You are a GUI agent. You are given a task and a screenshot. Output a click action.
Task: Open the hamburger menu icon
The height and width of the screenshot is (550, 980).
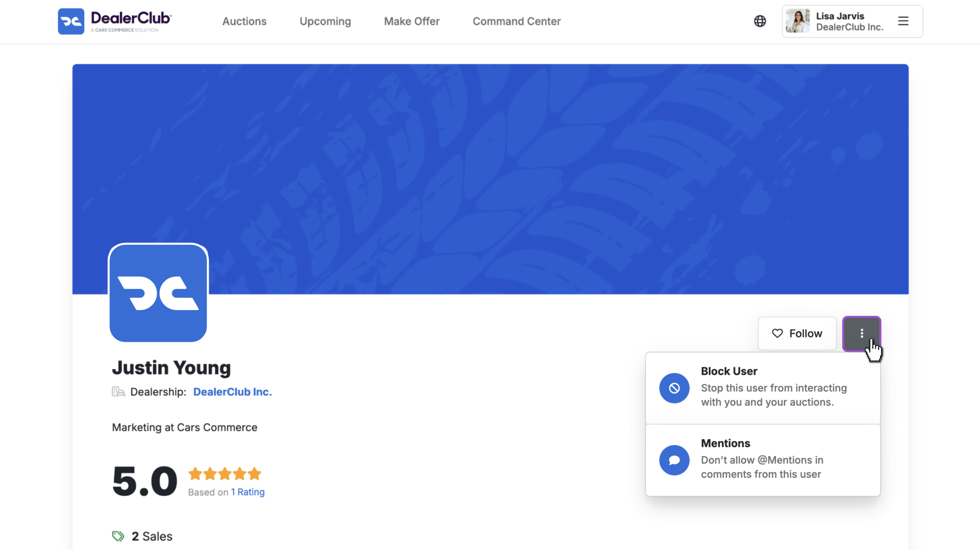(903, 21)
